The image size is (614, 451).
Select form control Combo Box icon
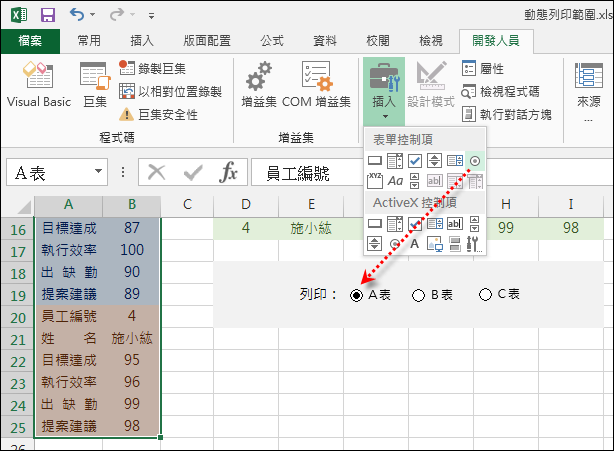coord(395,161)
